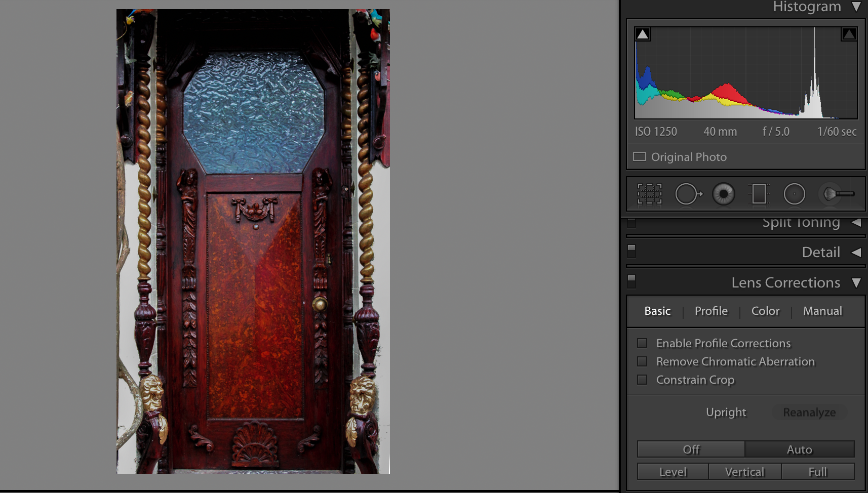The image size is (868, 493).
Task: Check the Original Photo checkbox
Action: [640, 156]
